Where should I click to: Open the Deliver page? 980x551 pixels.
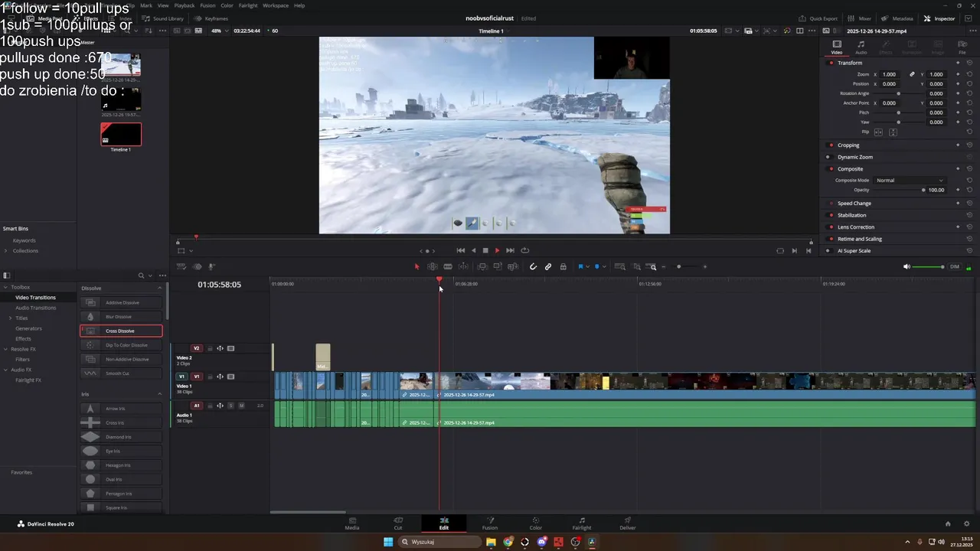pos(628,523)
